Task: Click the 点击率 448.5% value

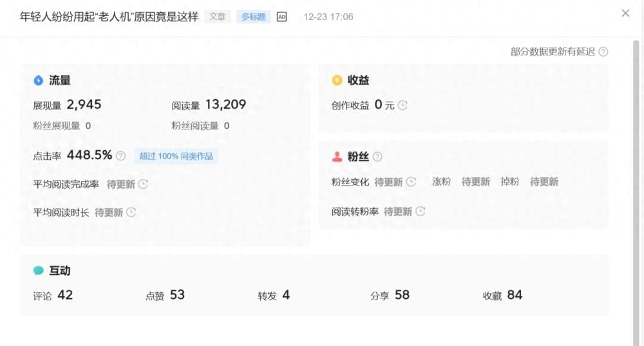Action: coord(89,155)
